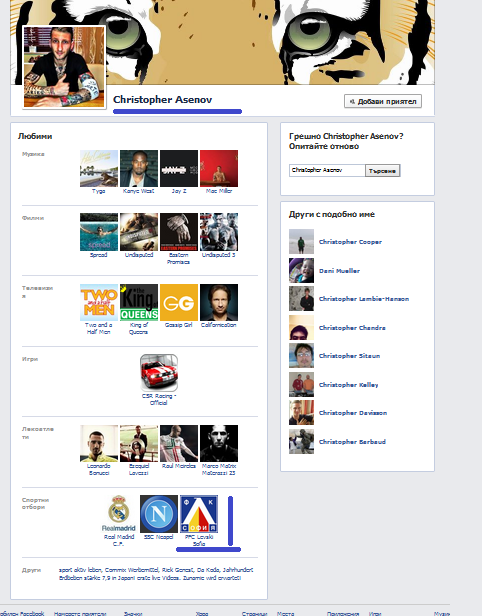The height and width of the screenshot is (616, 483).
Task: Open Christopher Kelley's profile link
Action: click(349, 385)
